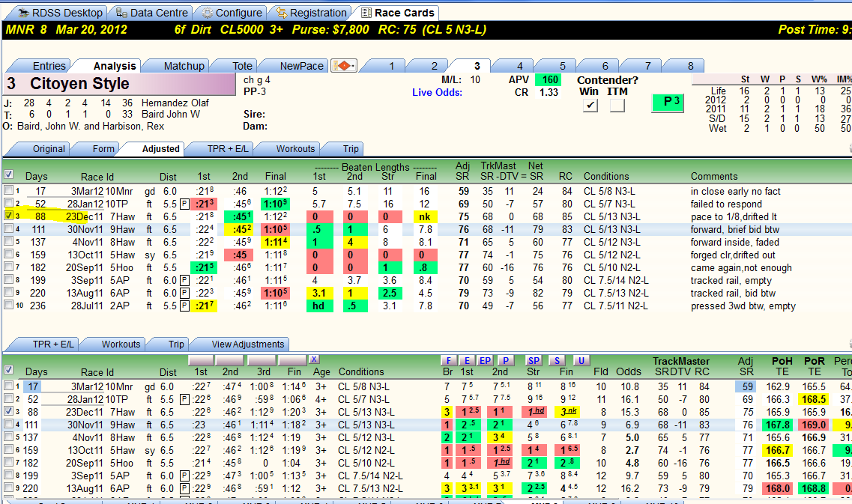
Task: Go to the Registration tab
Action: tap(311, 13)
